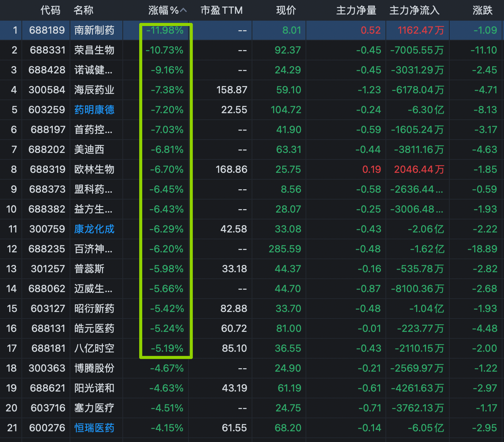
Task: Select stock name 八亿时空
Action: (x=94, y=348)
